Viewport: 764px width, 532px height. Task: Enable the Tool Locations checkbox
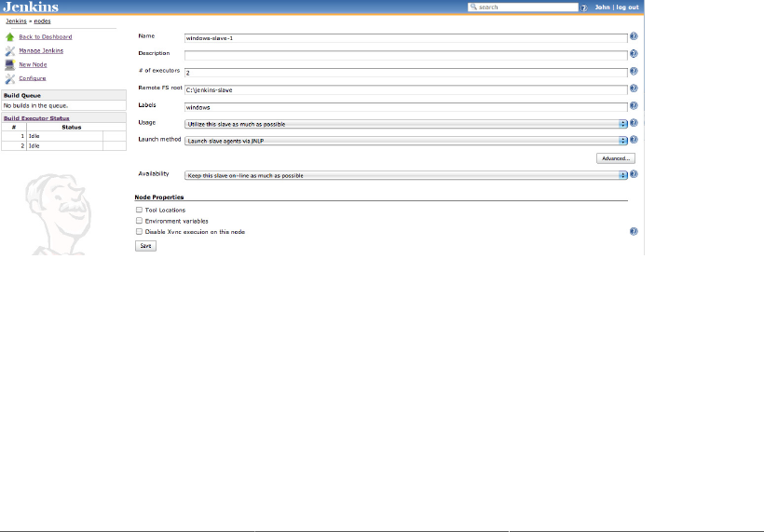[x=139, y=210]
